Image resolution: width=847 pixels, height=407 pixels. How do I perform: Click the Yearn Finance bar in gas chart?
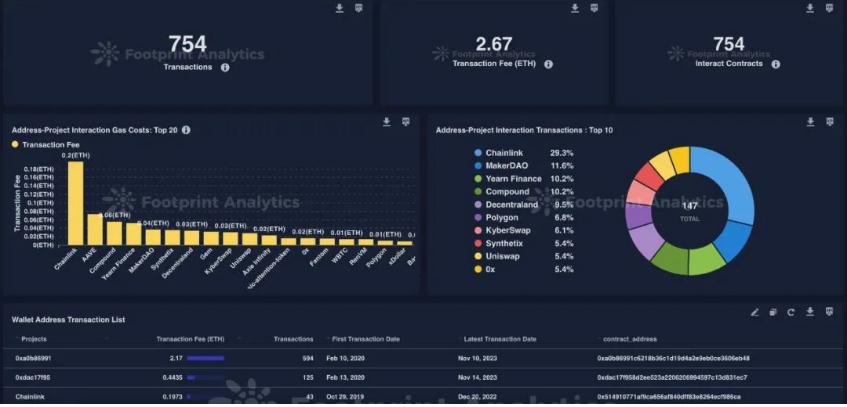tap(133, 235)
